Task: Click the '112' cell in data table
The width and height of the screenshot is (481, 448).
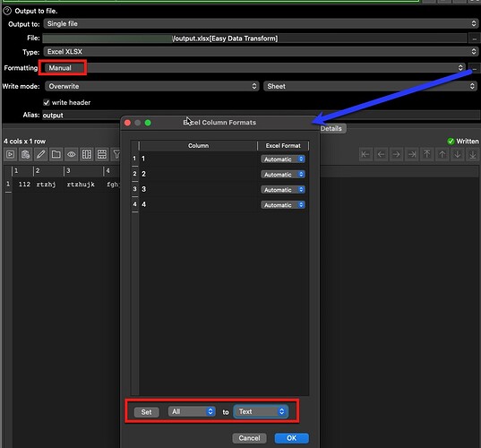Action: pyautogui.click(x=24, y=184)
